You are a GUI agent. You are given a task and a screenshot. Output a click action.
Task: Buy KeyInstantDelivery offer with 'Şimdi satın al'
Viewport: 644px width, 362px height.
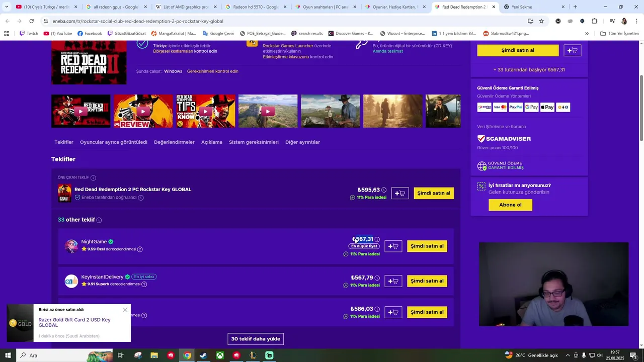tap(427, 281)
